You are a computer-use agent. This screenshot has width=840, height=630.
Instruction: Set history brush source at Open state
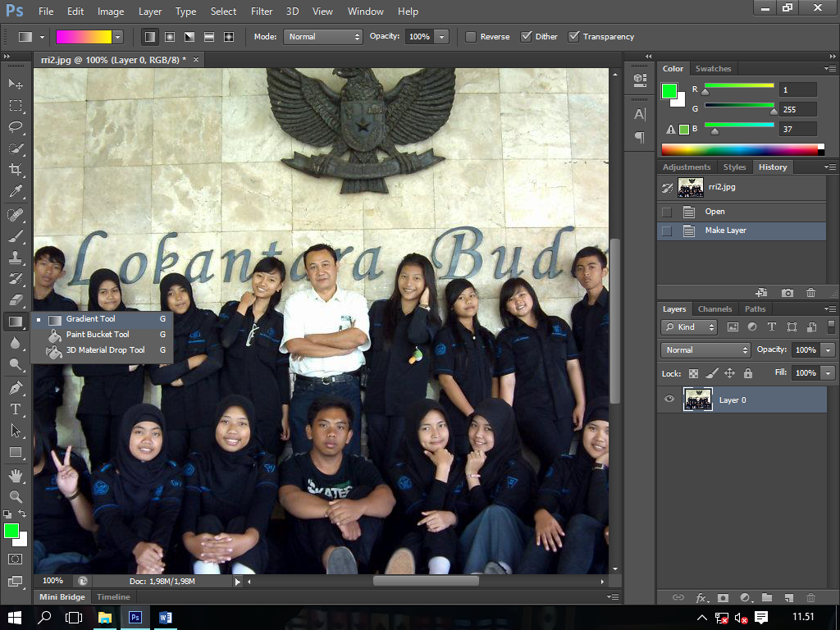[667, 212]
